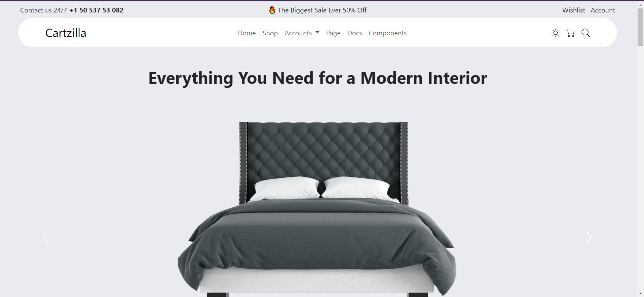
Task: Go to previous carousel slide arrow
Action: click(46, 237)
